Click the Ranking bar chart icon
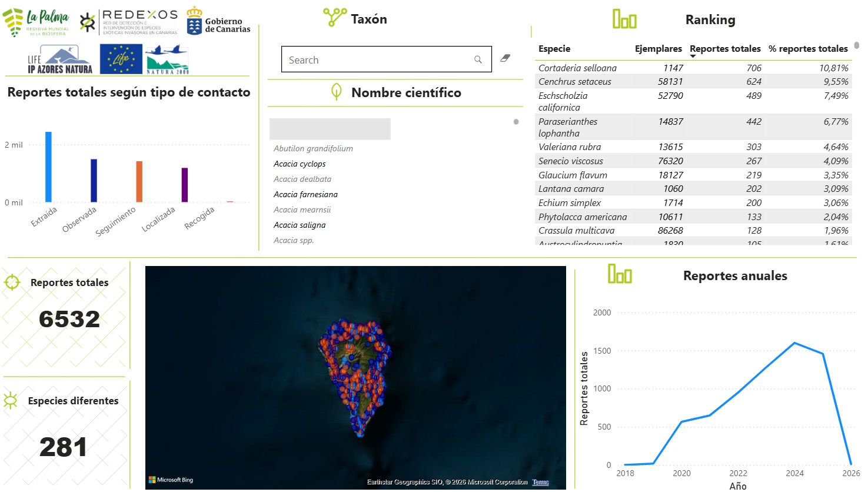 tap(624, 19)
